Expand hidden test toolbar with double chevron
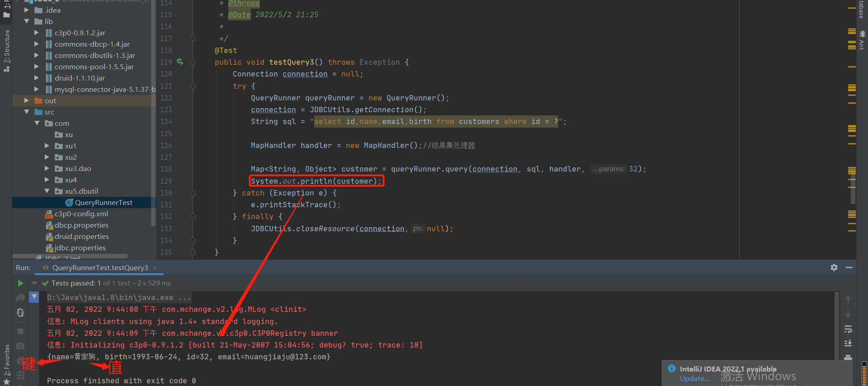This screenshot has width=868, height=386. pyautogui.click(x=34, y=283)
